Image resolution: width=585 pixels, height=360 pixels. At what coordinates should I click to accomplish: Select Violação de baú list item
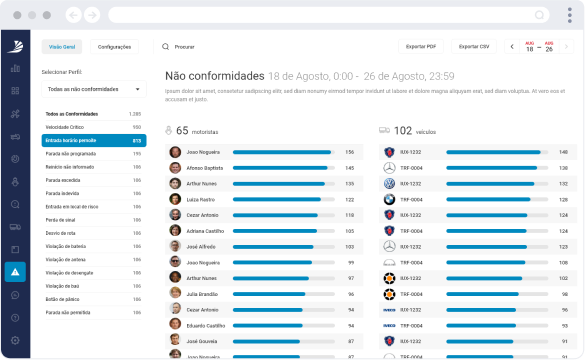pos(94,286)
